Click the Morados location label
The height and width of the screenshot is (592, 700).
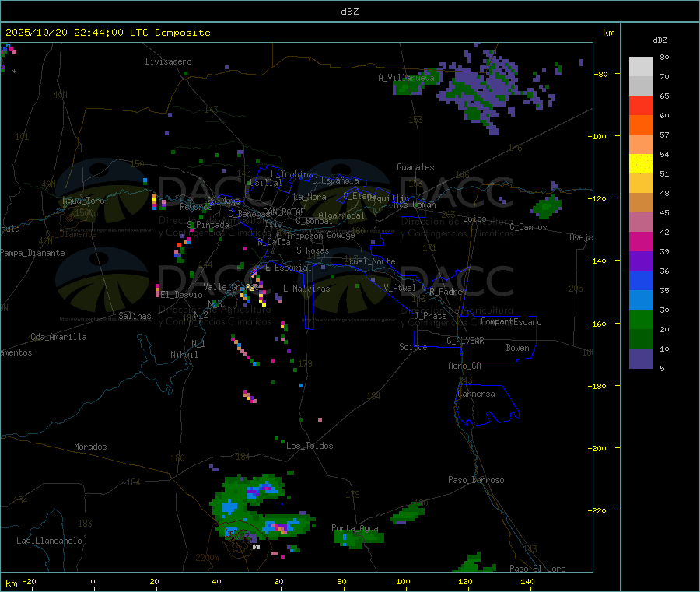point(90,447)
